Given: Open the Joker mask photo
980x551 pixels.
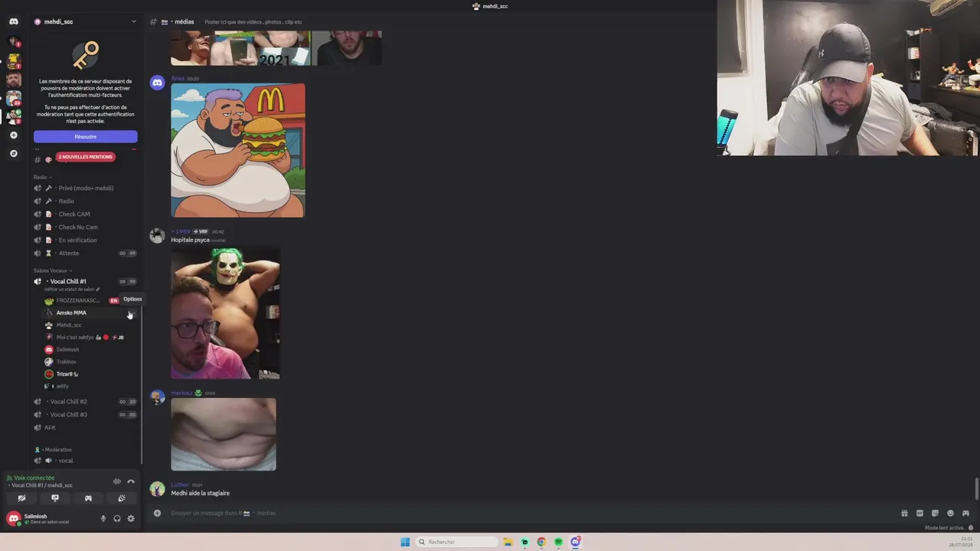Looking at the screenshot, I should point(225,312).
